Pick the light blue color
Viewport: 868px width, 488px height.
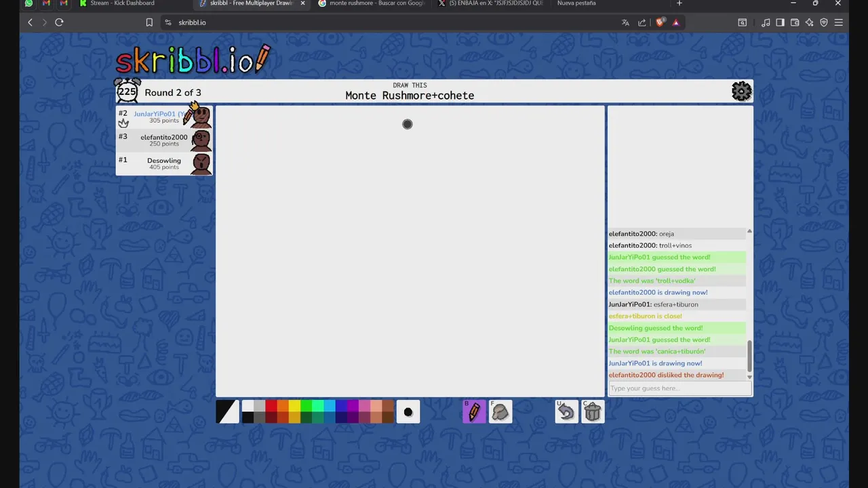tap(329, 406)
